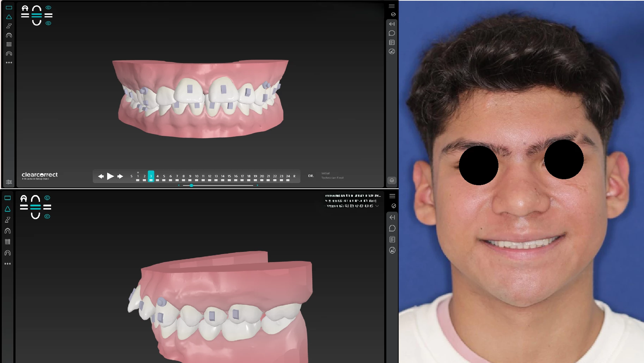Click the grid overlay icon in the upper viewer
644x363 pixels.
point(9,44)
